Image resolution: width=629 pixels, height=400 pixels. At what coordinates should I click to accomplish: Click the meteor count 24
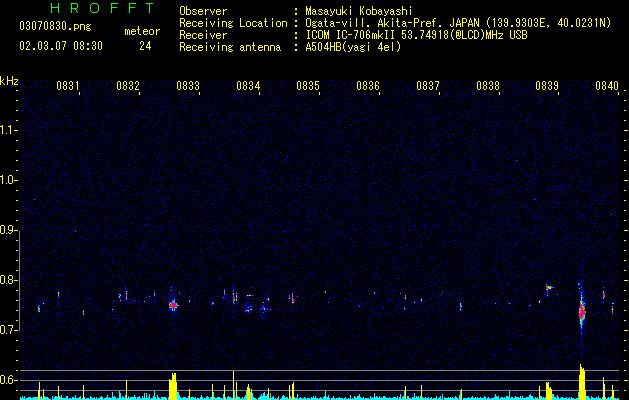[x=145, y=46]
